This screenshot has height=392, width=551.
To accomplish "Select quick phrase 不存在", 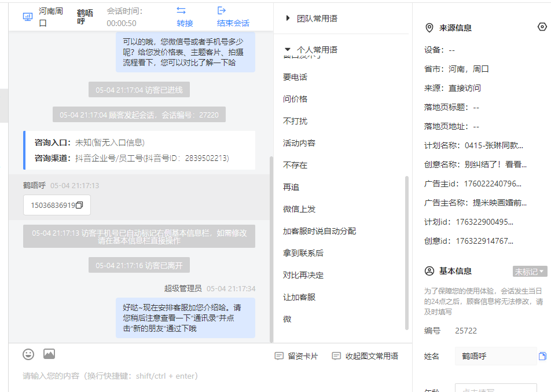I will coord(295,165).
